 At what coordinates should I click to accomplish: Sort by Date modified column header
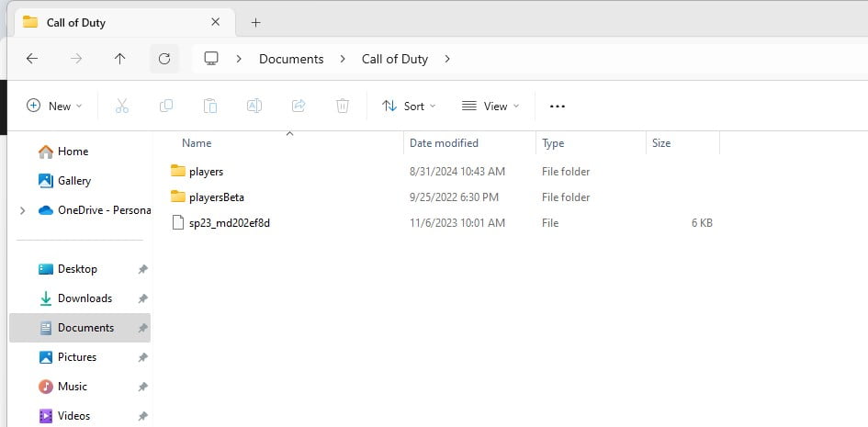click(444, 143)
